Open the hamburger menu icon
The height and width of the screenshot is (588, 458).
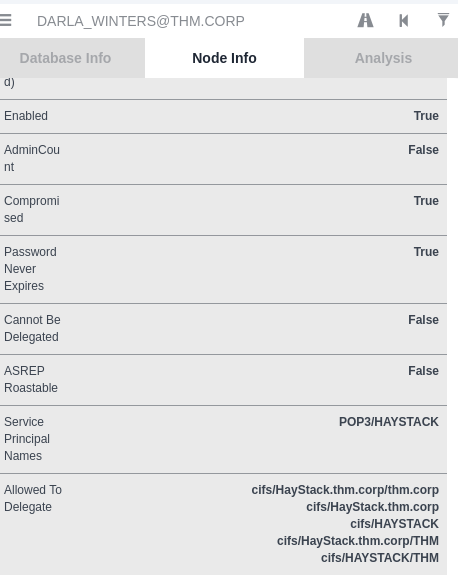5,20
